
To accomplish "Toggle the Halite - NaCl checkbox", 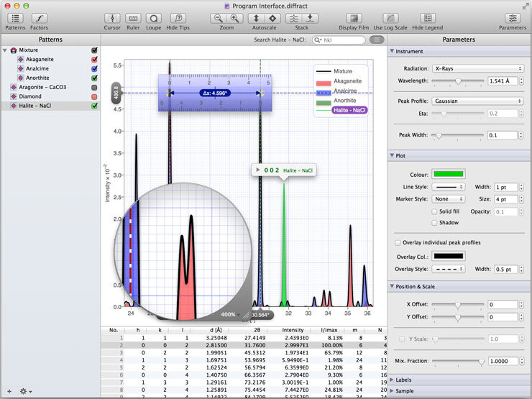I will pyautogui.click(x=94, y=106).
